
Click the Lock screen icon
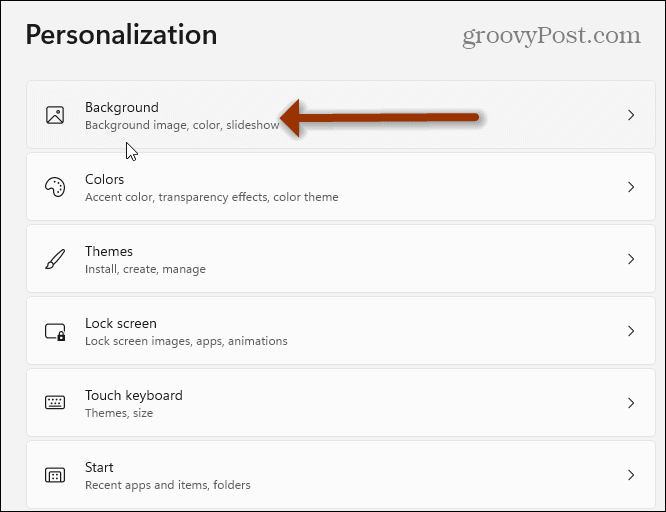[55, 331]
